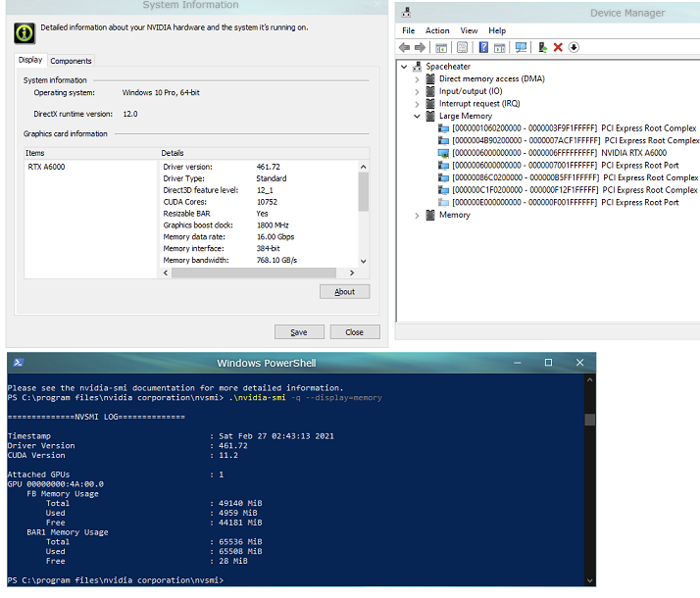
Task: Expand the bottom Memory node
Action: click(x=417, y=216)
